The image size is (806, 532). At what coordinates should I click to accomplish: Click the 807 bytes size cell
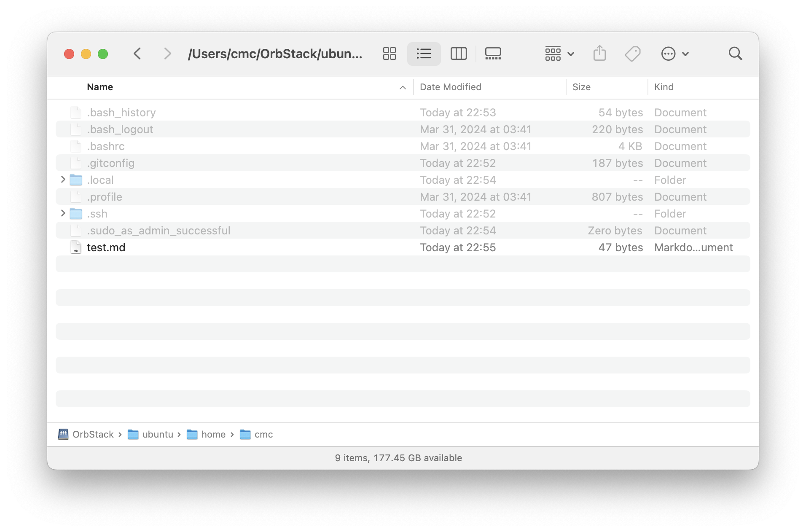coord(617,197)
